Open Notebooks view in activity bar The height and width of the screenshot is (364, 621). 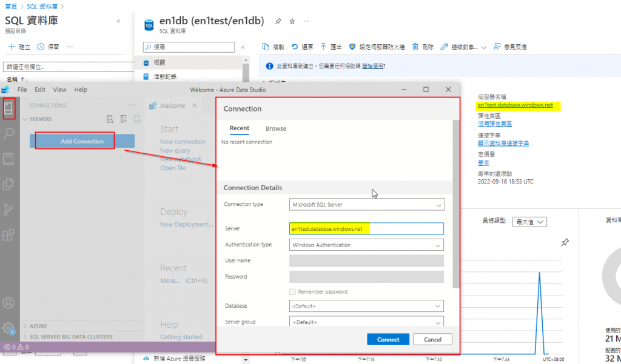8,159
